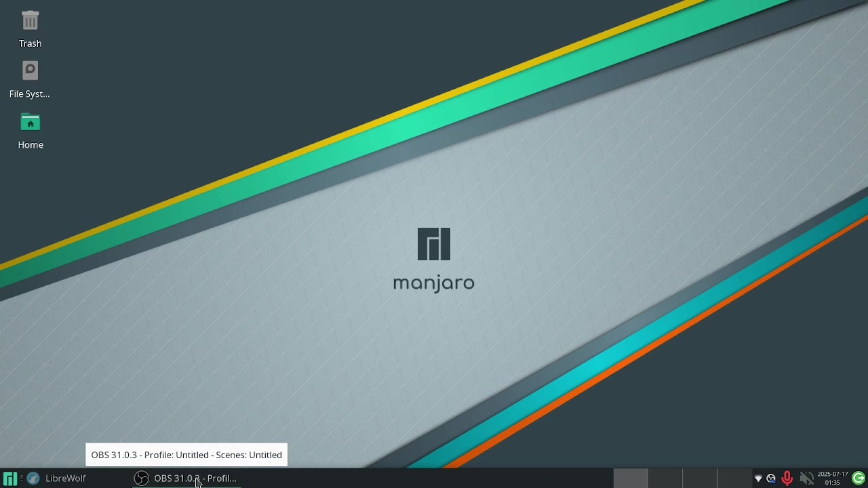The image size is (868, 488).
Task: Switch to the first highlighted workspace
Action: click(631, 479)
